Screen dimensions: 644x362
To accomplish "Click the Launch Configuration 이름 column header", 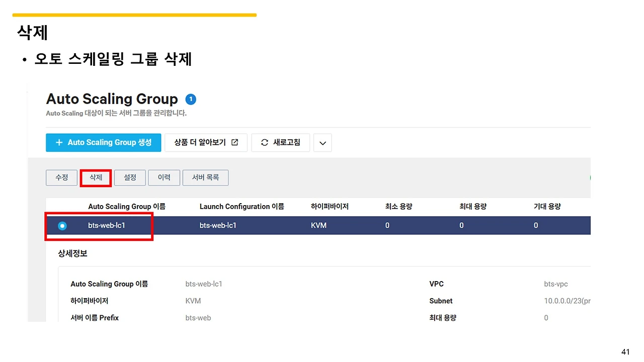I will click(x=242, y=207).
